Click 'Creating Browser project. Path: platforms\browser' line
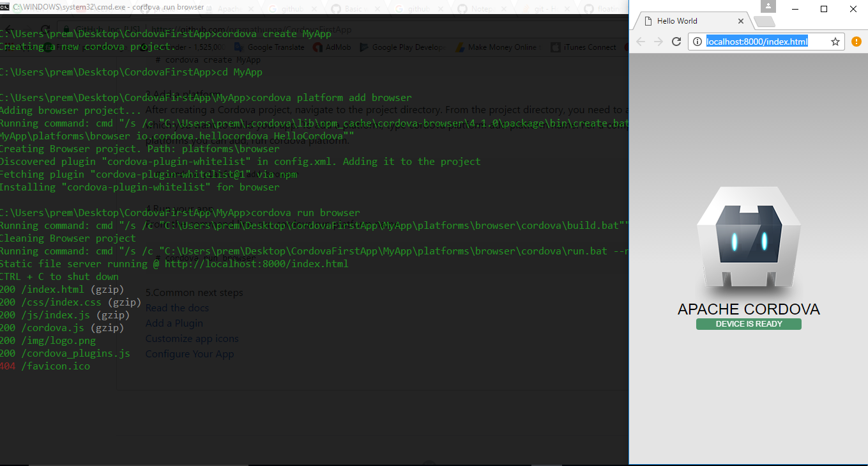Image resolution: width=868 pixels, height=466 pixels. tap(140, 149)
